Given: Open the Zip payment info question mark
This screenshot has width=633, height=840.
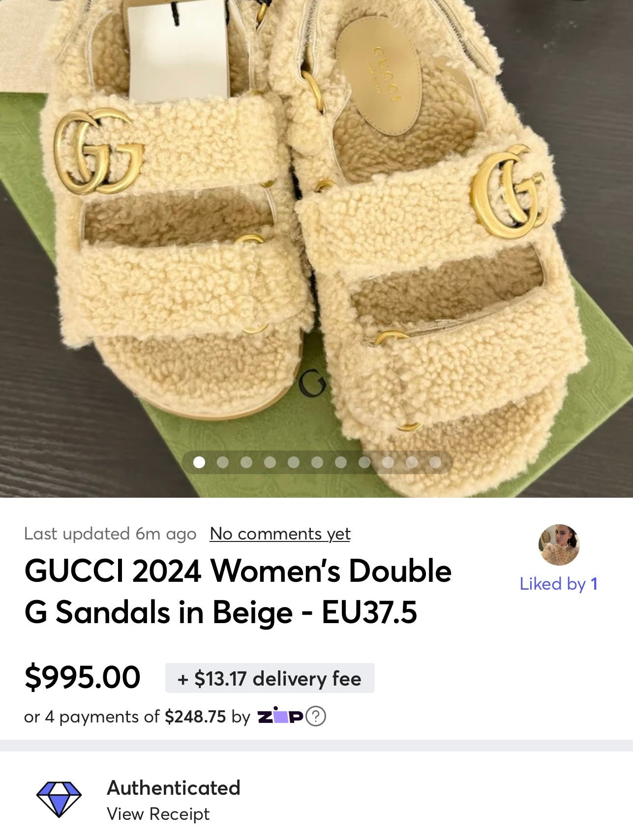Looking at the screenshot, I should tap(316, 717).
